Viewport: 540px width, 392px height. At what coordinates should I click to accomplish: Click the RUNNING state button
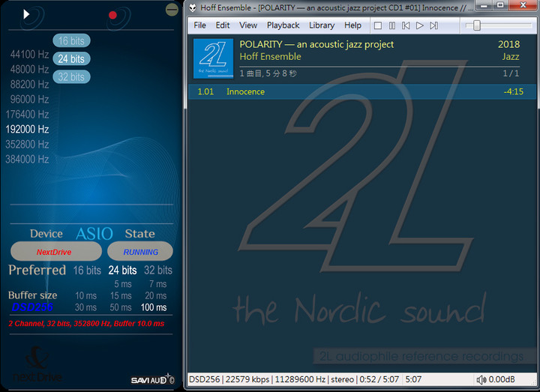(140, 252)
